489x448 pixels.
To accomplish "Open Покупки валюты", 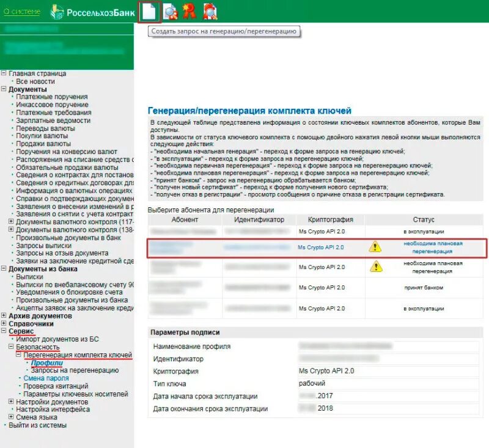I will tap(42, 136).
